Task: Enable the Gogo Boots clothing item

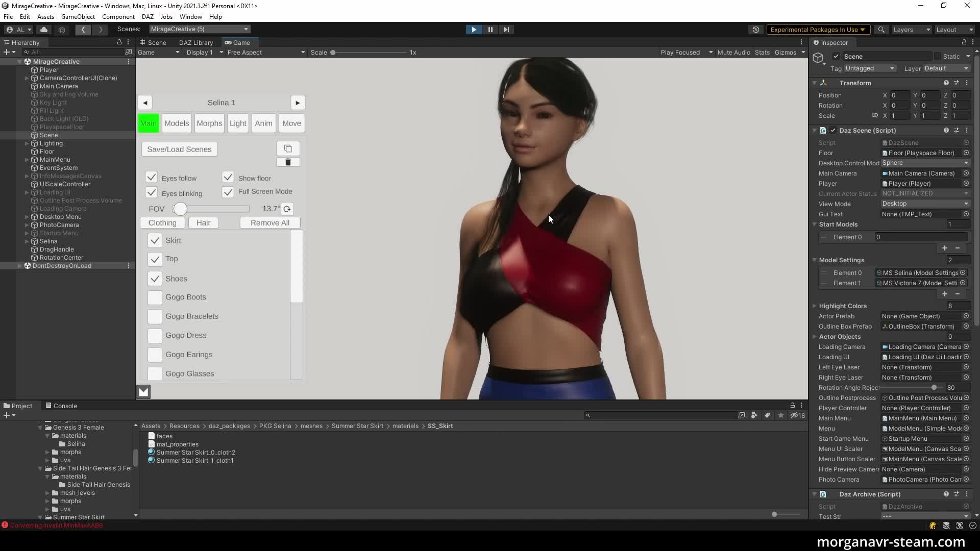Action: coord(155,297)
